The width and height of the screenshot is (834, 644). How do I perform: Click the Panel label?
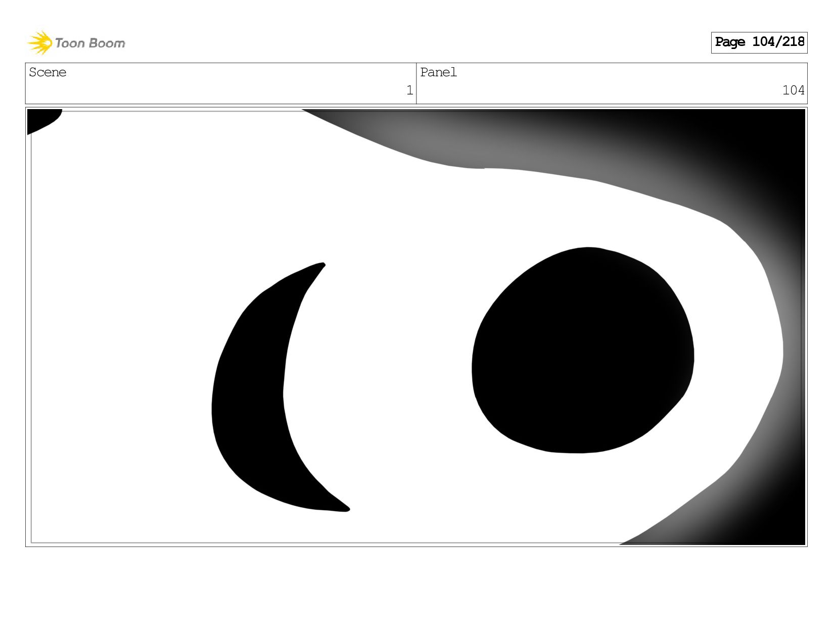point(438,72)
